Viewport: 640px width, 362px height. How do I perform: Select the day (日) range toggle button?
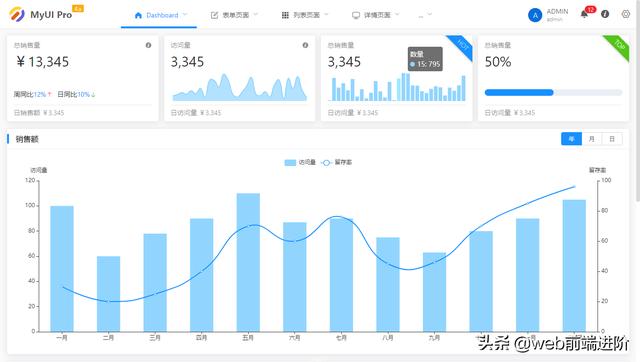(x=612, y=139)
